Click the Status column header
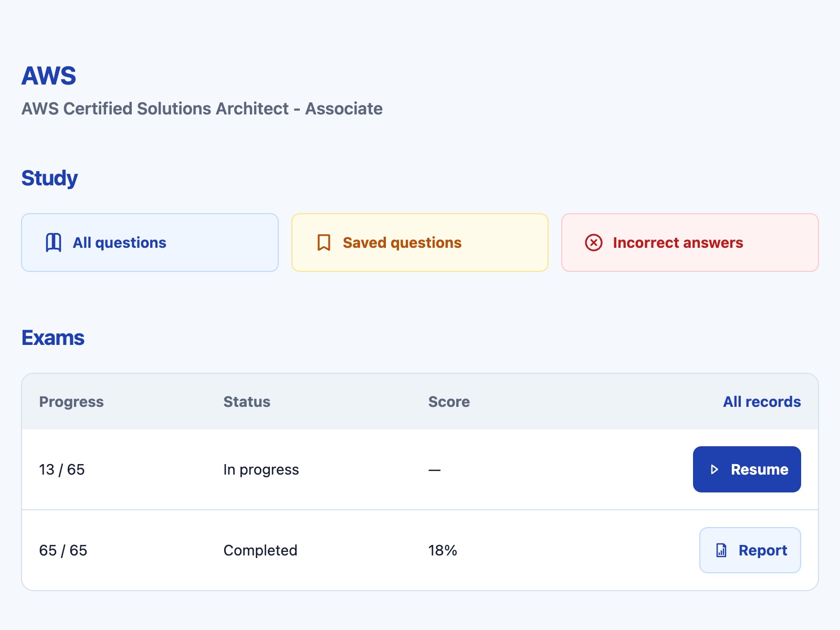The width and height of the screenshot is (840, 630). click(x=247, y=402)
